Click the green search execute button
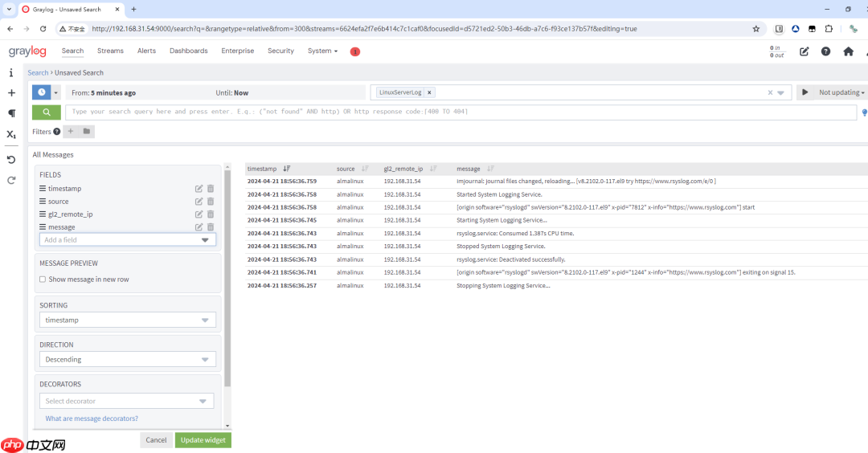The width and height of the screenshot is (868, 453). 46,112
